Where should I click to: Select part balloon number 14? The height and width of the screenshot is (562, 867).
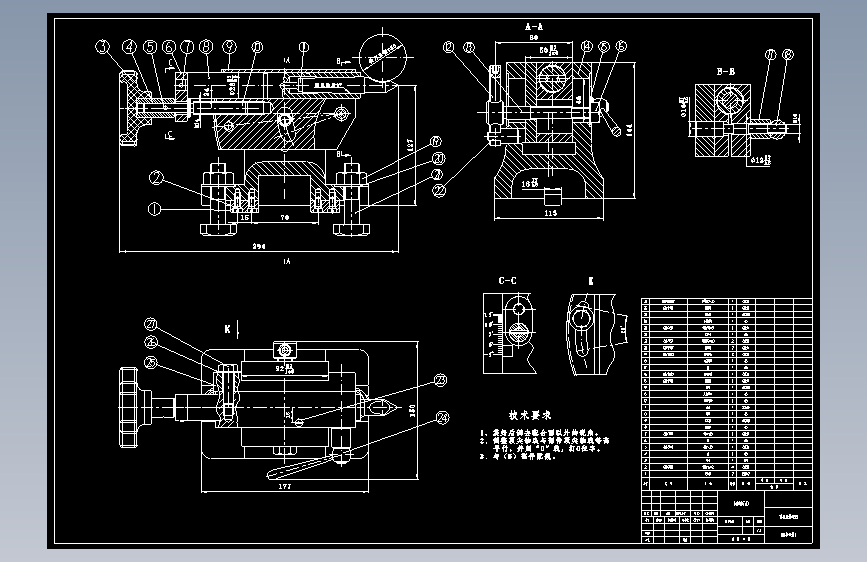[587, 47]
